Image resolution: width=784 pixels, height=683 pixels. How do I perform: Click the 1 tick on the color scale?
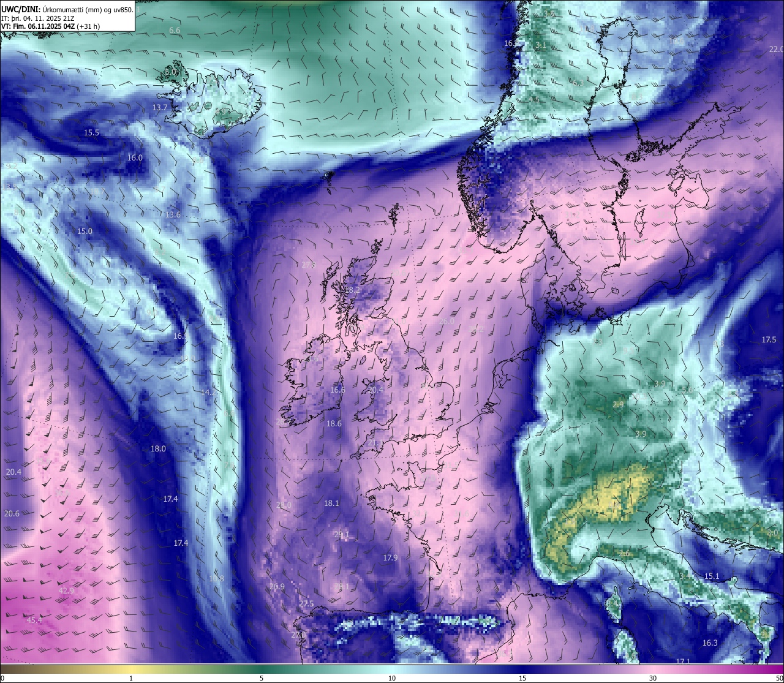point(131,678)
